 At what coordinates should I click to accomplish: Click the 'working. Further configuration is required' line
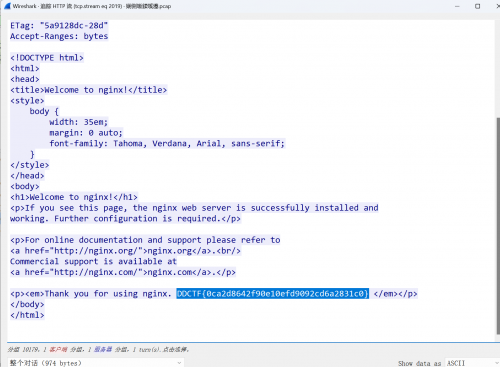[x=125, y=219]
